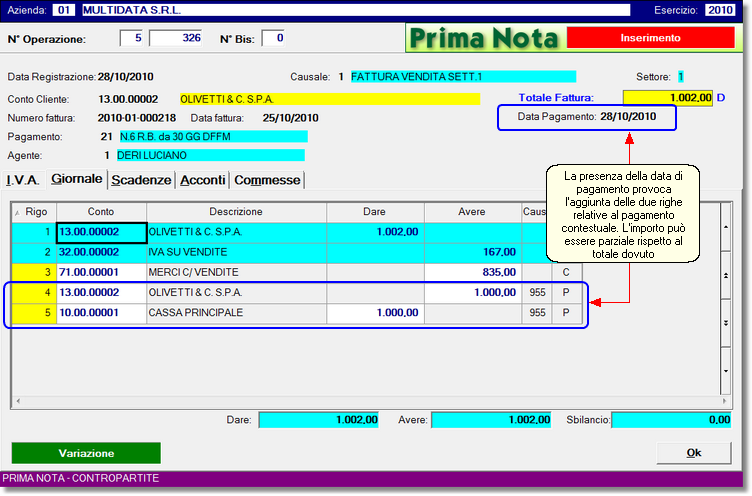Sort by the Rigo column header
The height and width of the screenshot is (496, 752).
coord(34,212)
